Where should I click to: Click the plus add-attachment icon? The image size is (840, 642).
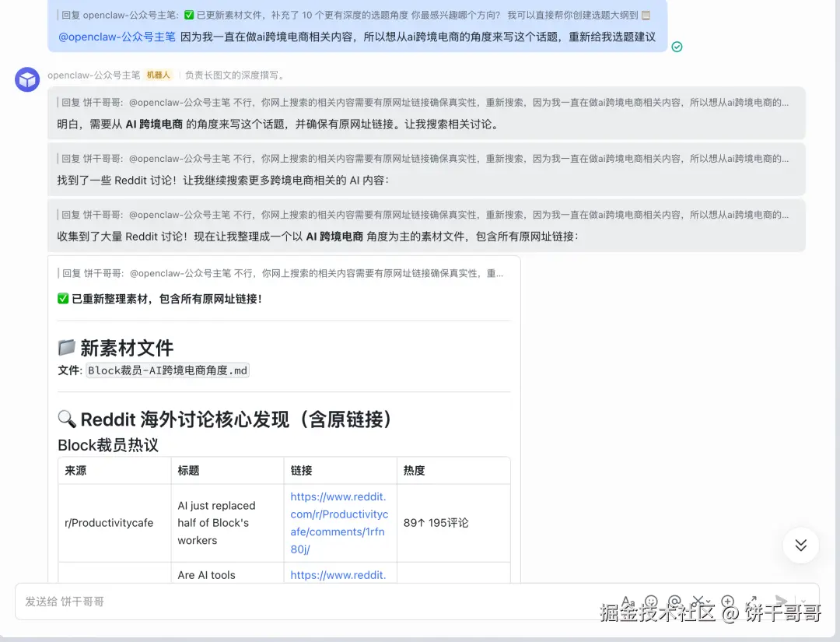point(728,602)
